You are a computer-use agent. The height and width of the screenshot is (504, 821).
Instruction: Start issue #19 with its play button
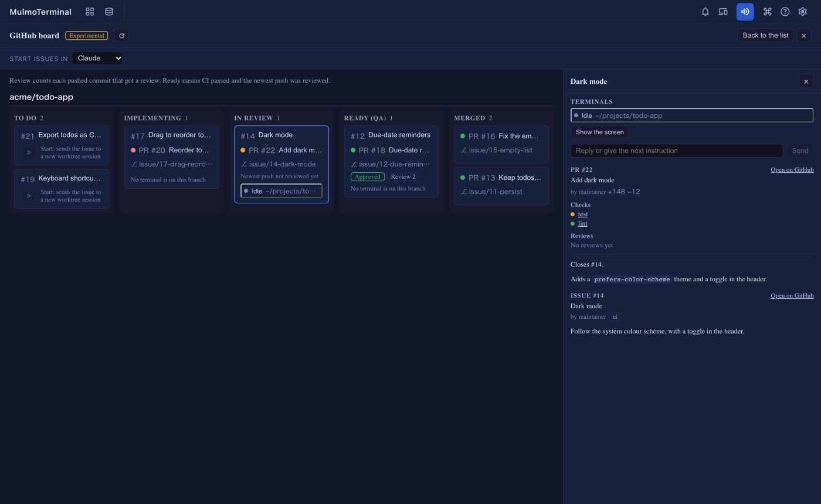pyautogui.click(x=29, y=195)
